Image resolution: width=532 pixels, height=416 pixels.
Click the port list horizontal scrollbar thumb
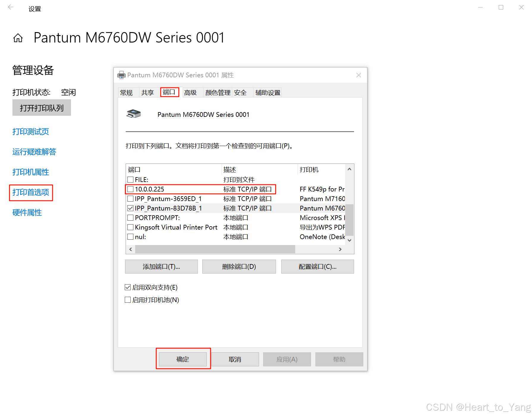(x=215, y=249)
